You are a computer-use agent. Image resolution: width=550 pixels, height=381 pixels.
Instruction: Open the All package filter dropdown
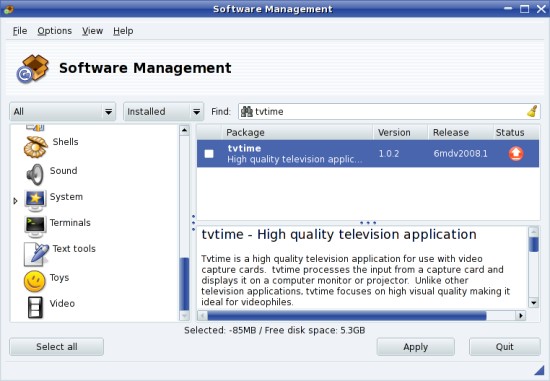click(x=62, y=112)
